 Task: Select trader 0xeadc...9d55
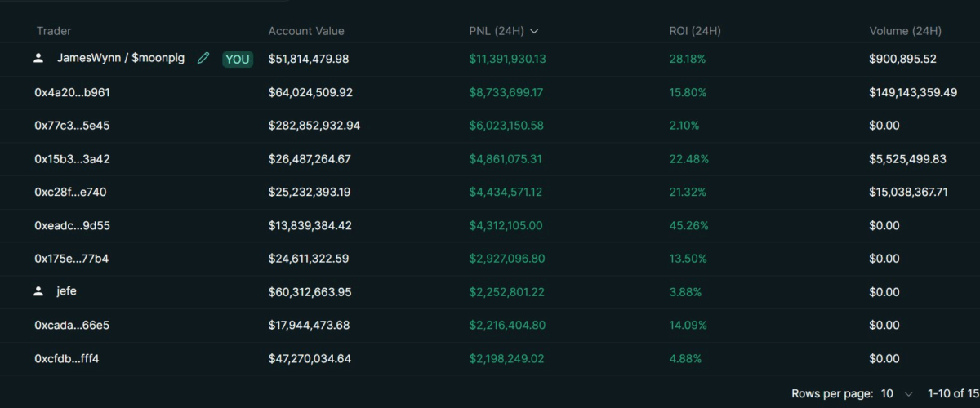coord(72,225)
